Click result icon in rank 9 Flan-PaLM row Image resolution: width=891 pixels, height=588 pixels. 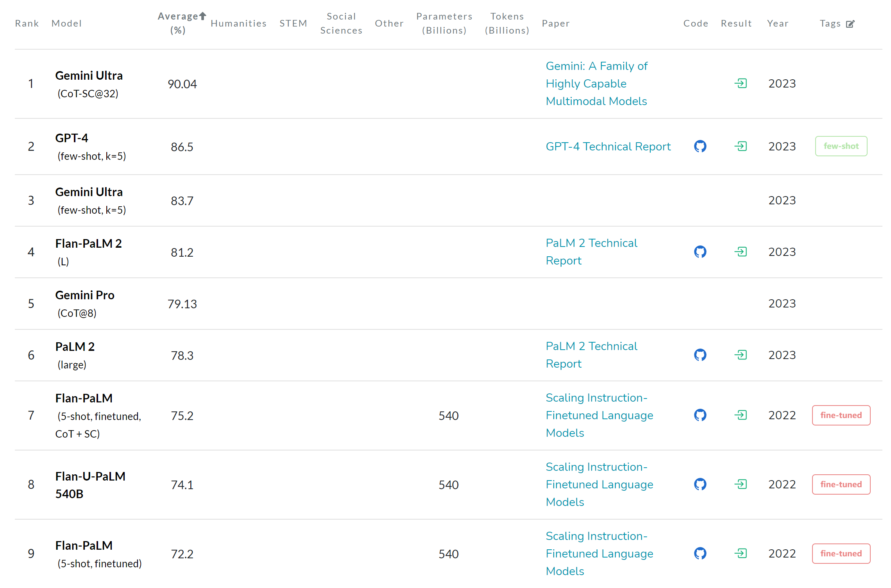[x=741, y=553]
